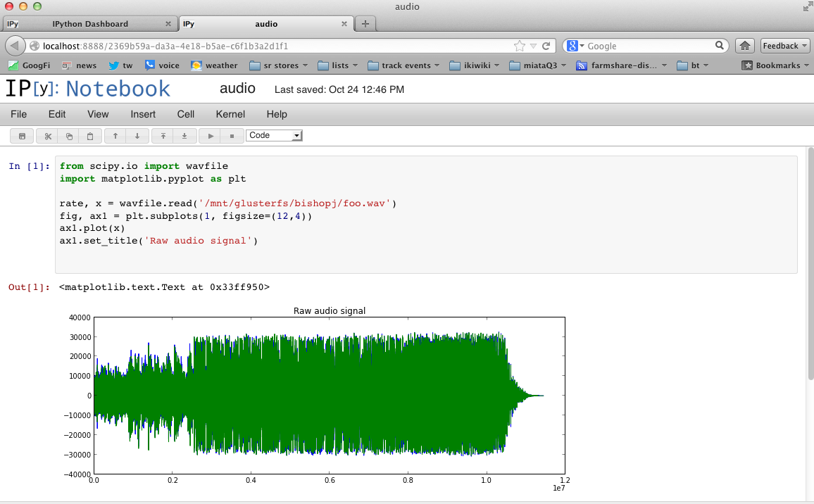Interrupt the kernel with the stop button

coord(232,136)
